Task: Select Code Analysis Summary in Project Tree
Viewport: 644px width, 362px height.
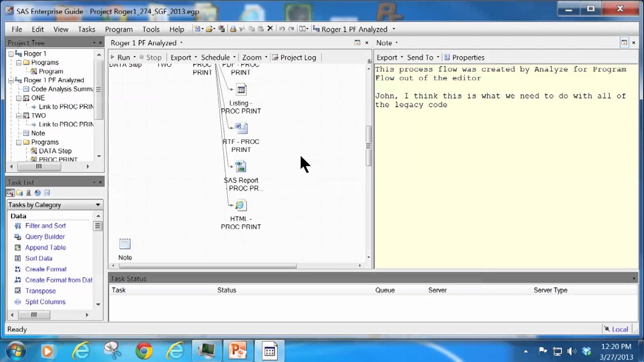Action: pyautogui.click(x=62, y=89)
